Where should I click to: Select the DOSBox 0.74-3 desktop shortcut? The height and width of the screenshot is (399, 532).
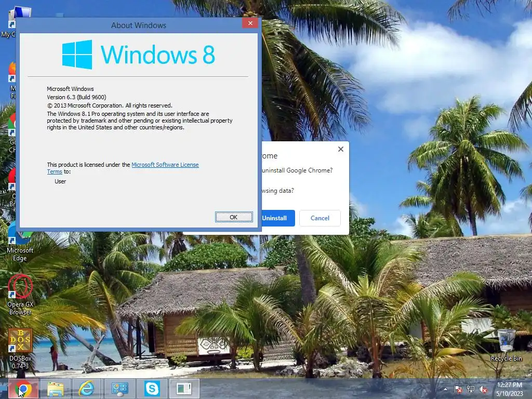(x=20, y=349)
